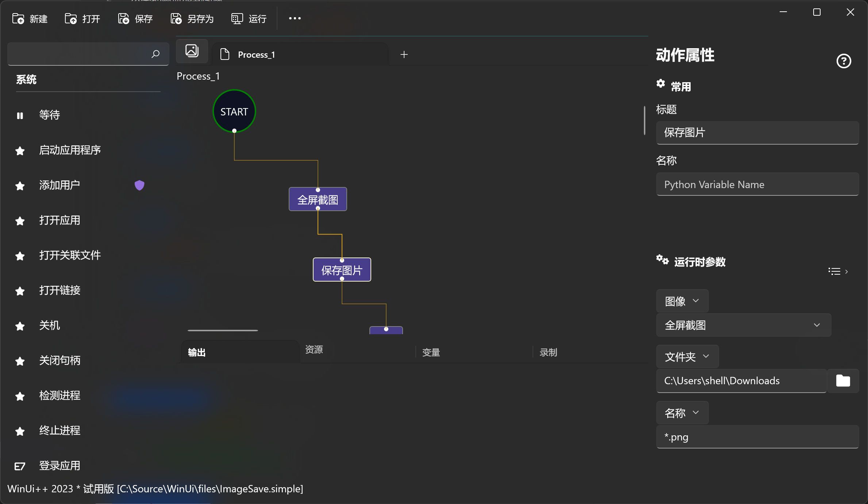
Task: Click the 打开 (Open) file icon
Action: (x=71, y=19)
